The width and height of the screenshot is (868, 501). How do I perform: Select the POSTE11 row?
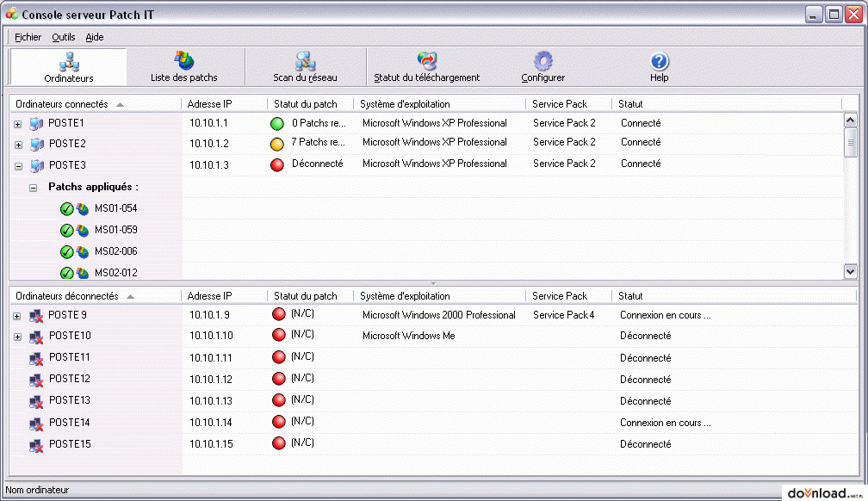434,357
